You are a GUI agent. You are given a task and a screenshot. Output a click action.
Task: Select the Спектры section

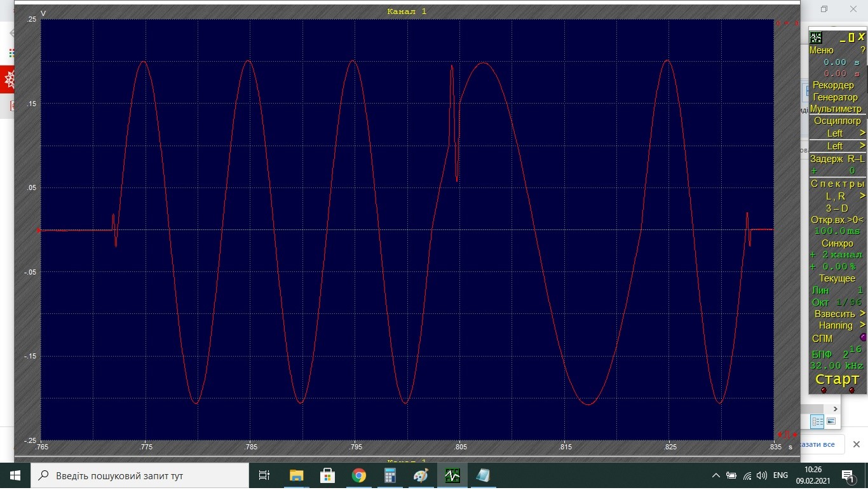coord(837,184)
